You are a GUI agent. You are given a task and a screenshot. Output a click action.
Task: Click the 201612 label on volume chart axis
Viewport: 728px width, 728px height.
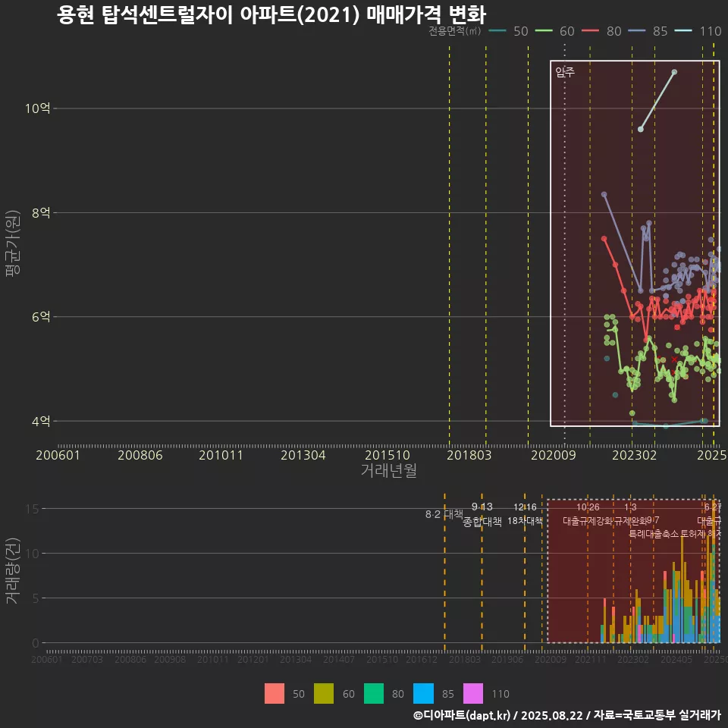point(422,659)
